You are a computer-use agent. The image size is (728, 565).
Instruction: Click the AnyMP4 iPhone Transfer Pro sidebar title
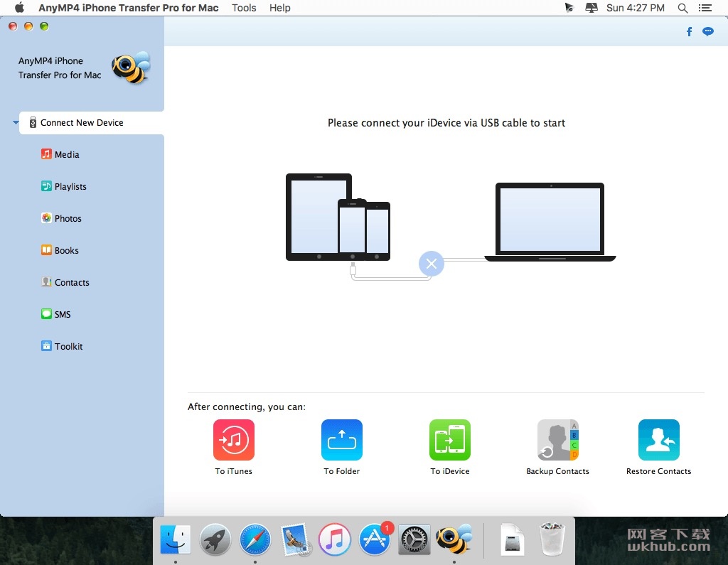pyautogui.click(x=60, y=68)
